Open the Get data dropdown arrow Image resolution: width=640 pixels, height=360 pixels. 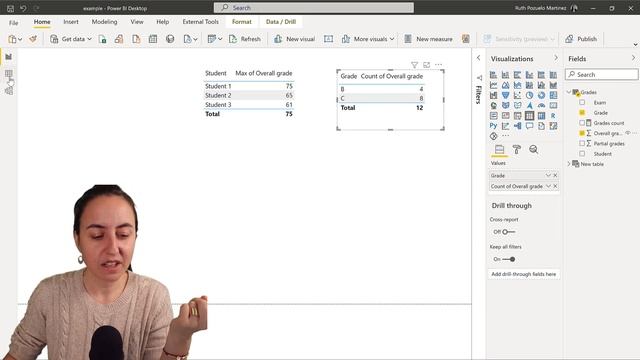[89, 39]
